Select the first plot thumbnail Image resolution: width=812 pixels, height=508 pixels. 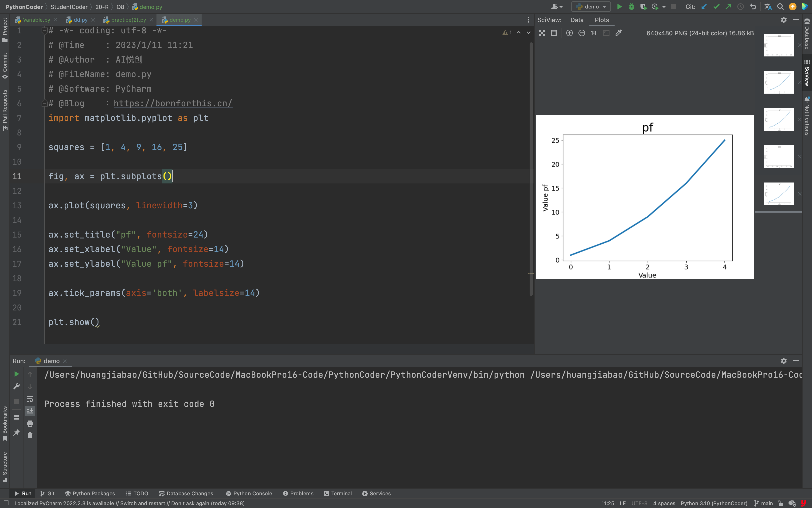(x=779, y=45)
